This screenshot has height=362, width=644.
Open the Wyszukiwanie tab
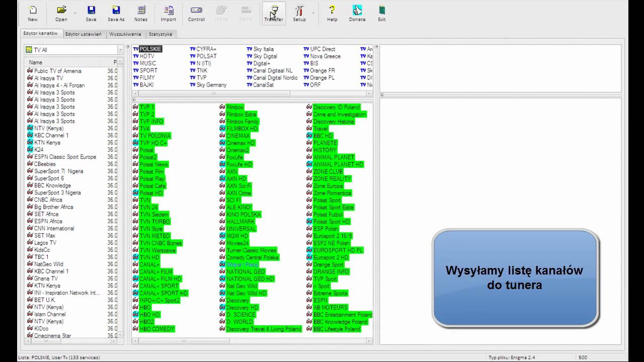click(125, 34)
